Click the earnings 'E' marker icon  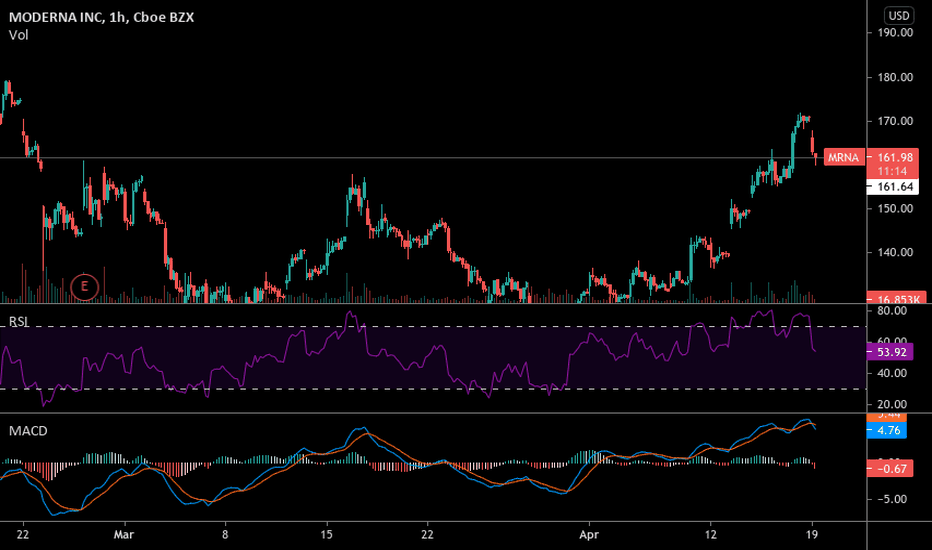coord(84,287)
